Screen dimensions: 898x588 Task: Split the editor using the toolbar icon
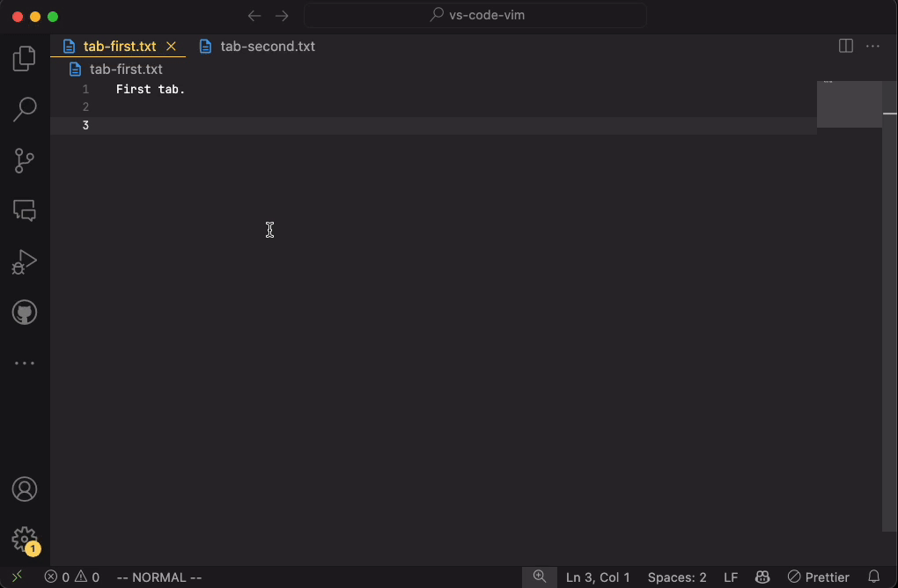click(x=845, y=46)
